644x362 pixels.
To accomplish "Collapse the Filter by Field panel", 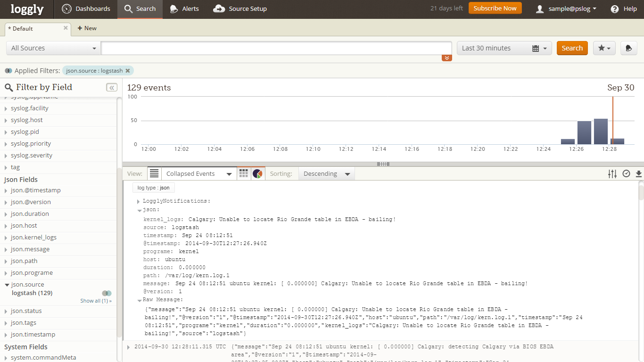I will pos(112,87).
